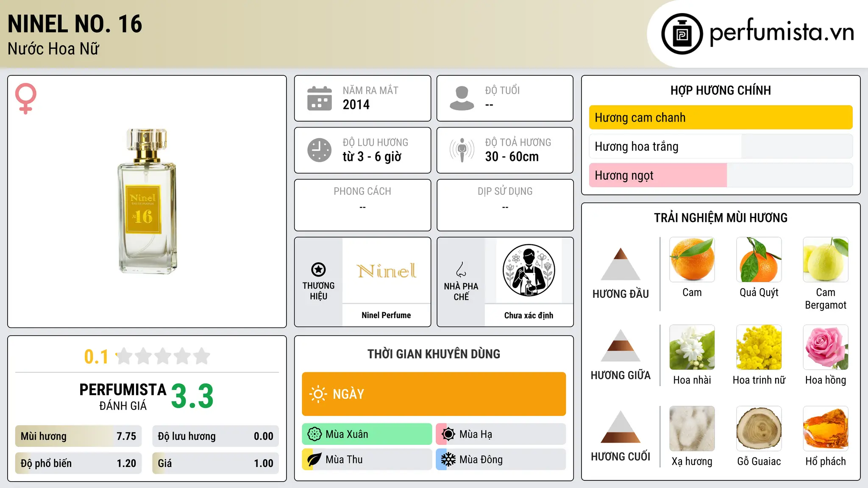
Task: Click the Ninel Perfume brand link
Action: click(386, 315)
